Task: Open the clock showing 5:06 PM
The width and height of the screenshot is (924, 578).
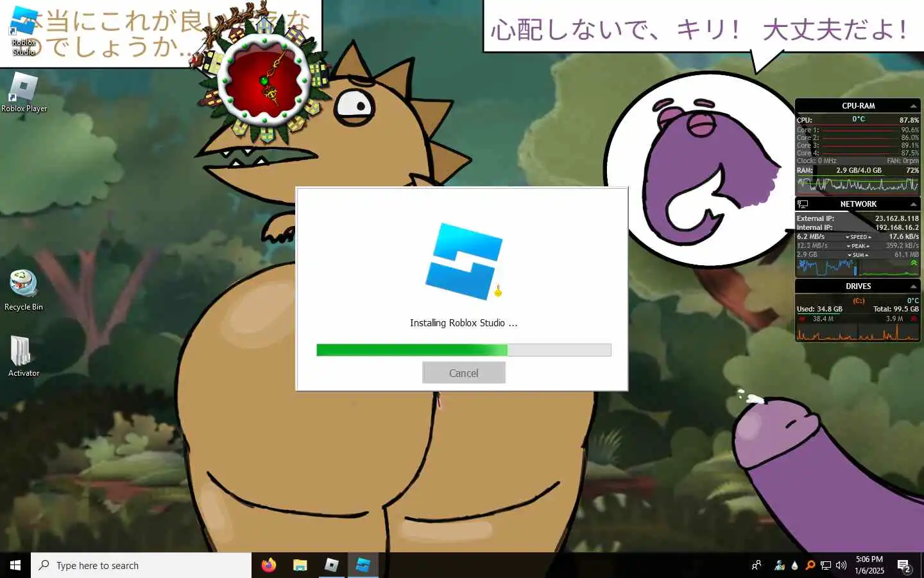Action: tap(869, 565)
